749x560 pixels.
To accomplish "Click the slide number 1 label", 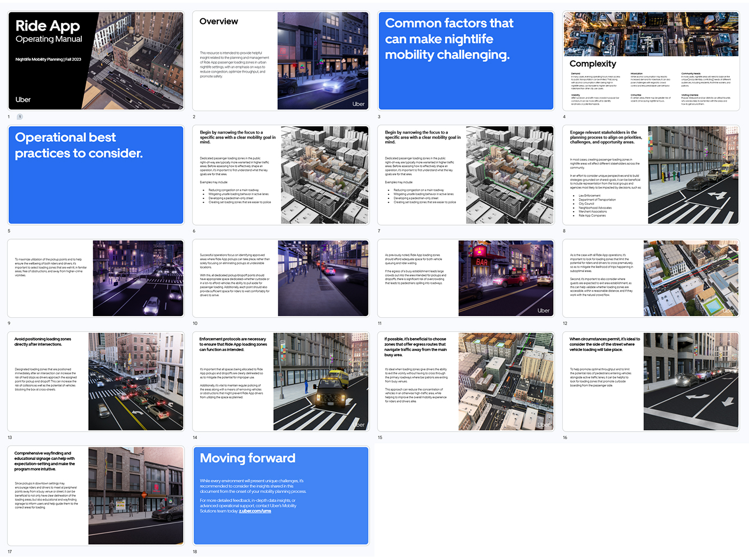I will pyautogui.click(x=9, y=117).
